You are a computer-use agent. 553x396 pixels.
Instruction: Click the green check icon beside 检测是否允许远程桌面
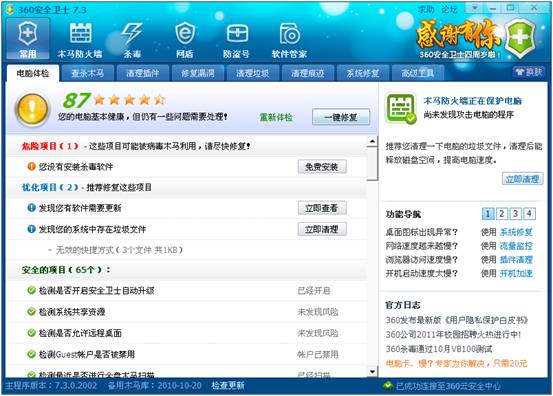click(x=31, y=333)
